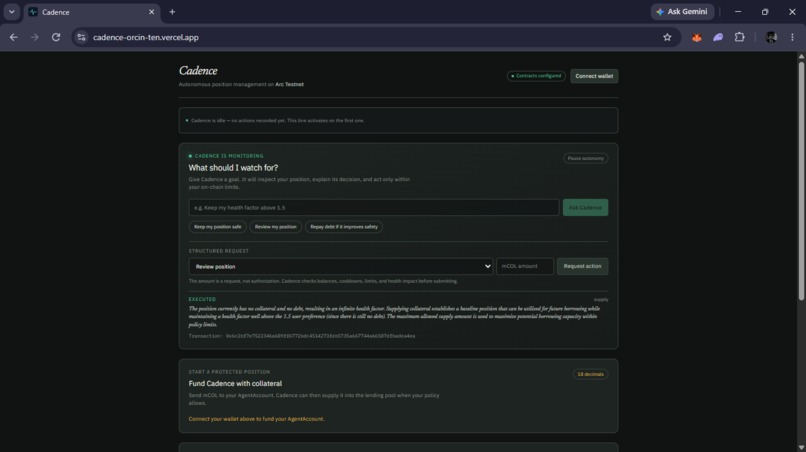
Task: Open the browser profile avatar
Action: [771, 37]
